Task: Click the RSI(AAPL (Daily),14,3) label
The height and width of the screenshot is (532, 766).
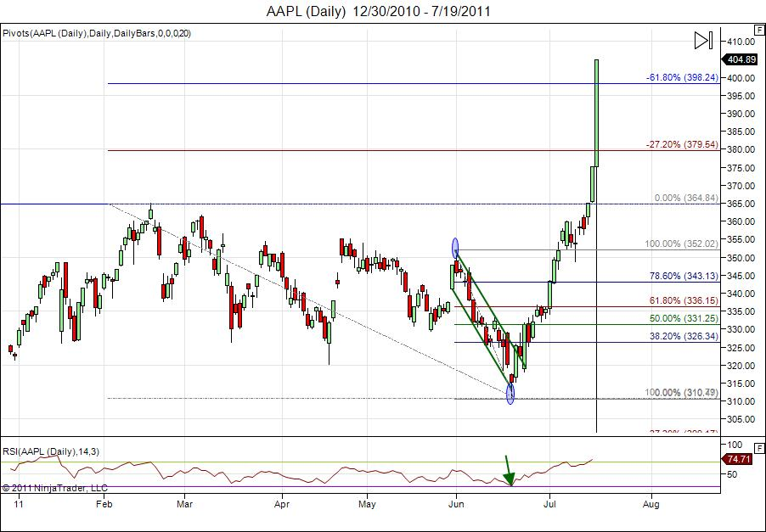Action: pyautogui.click(x=51, y=451)
